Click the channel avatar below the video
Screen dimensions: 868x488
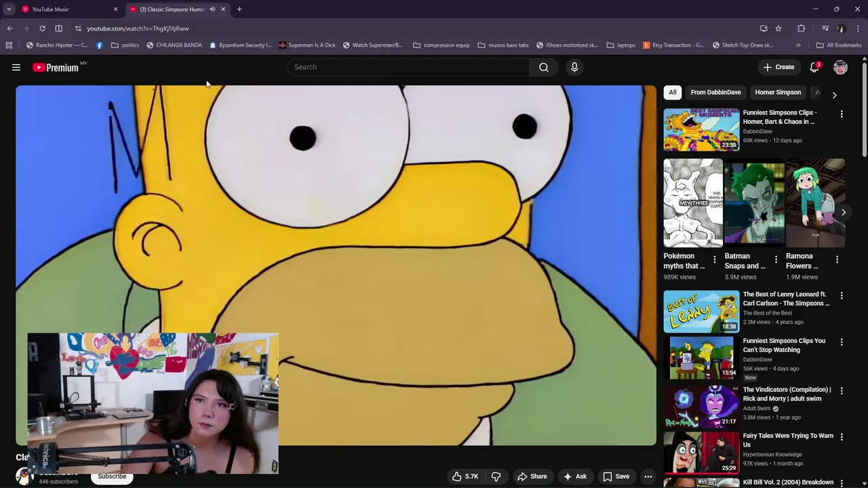[25, 476]
